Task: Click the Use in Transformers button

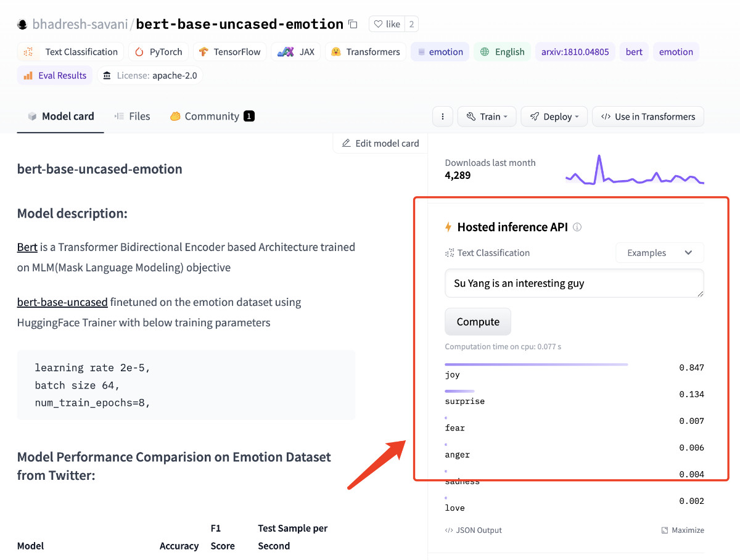Action: pos(647,117)
